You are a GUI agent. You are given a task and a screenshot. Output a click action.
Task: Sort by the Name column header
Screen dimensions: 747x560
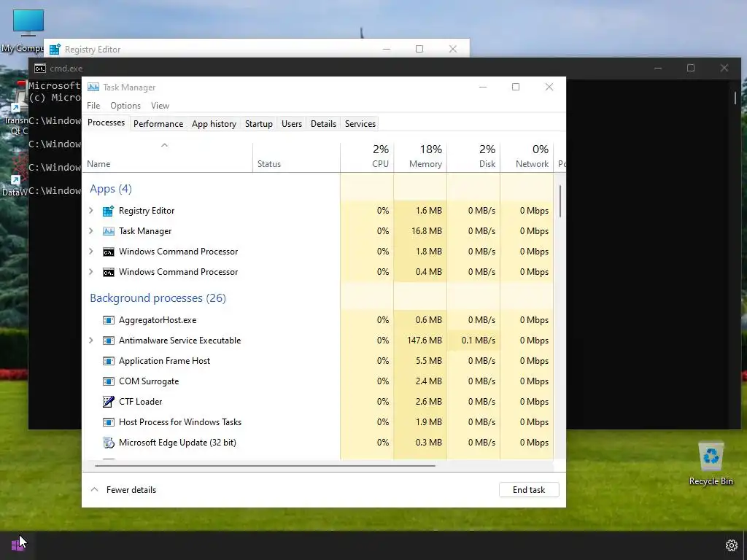(x=168, y=157)
